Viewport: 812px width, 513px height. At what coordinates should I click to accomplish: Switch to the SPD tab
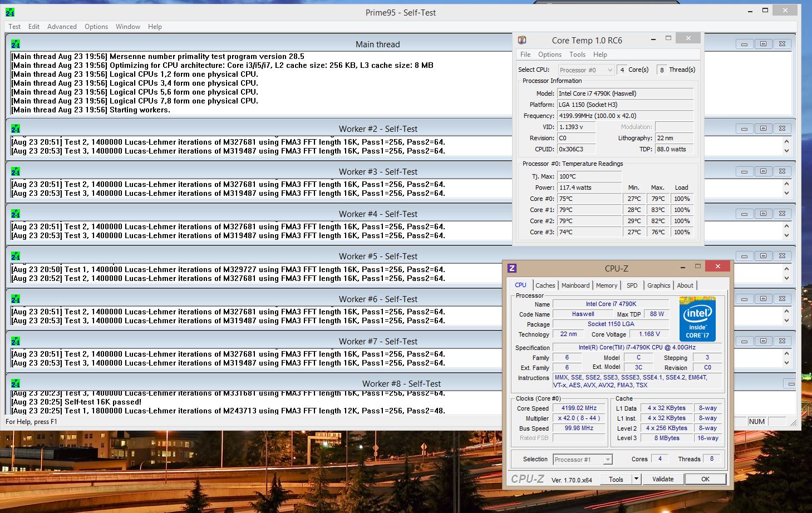point(632,285)
